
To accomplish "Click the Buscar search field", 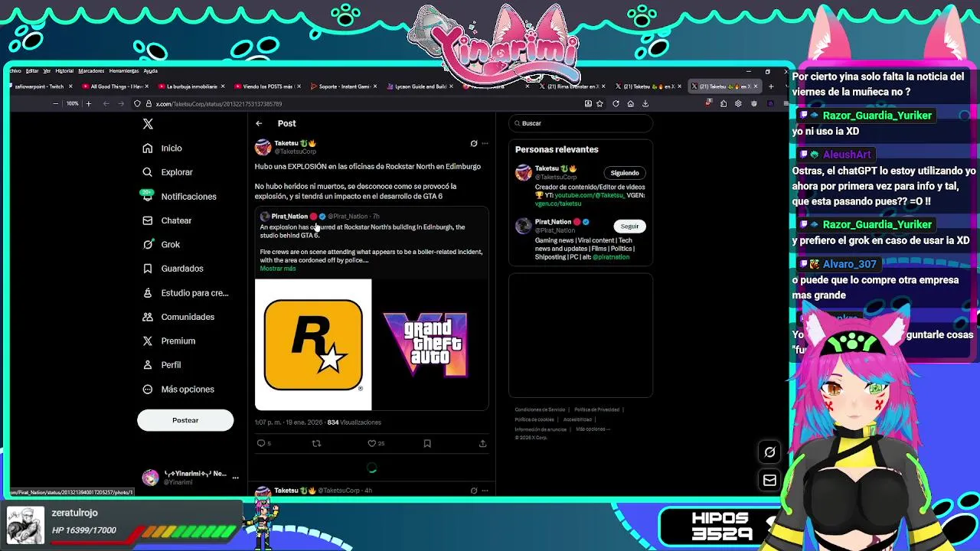I will tap(580, 123).
